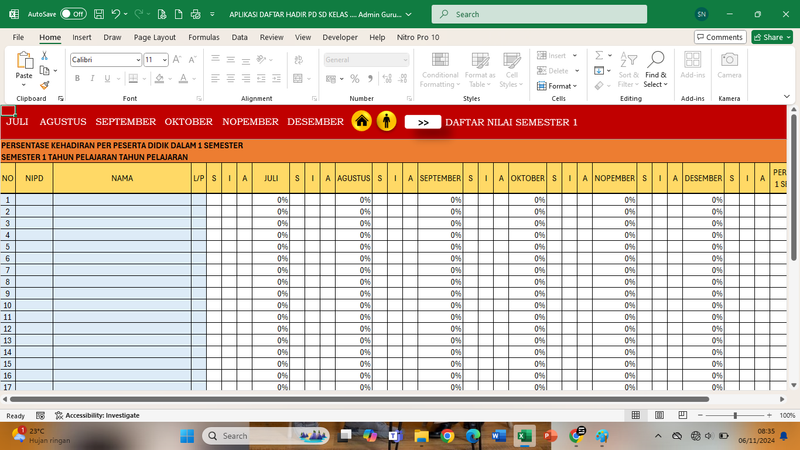Viewport: 800px width, 450px height.
Task: Click the Increase Decimal icon
Action: click(x=387, y=79)
